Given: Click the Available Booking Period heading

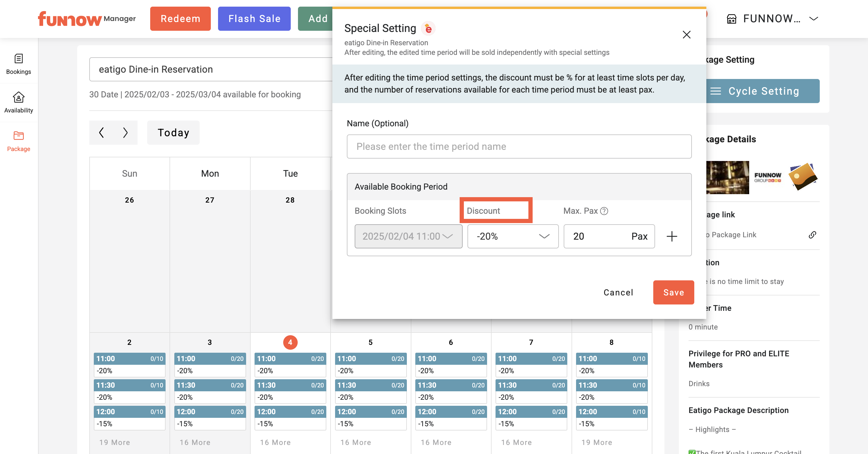Looking at the screenshot, I should (x=401, y=187).
